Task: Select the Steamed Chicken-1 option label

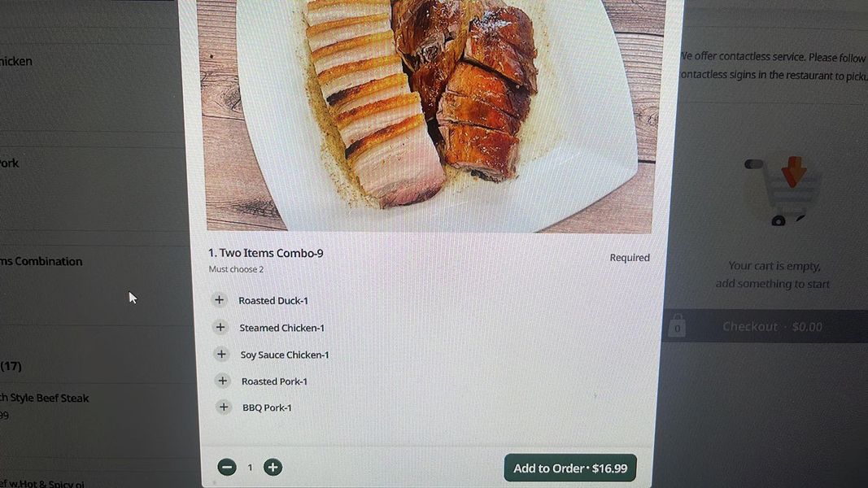Action: tap(281, 328)
